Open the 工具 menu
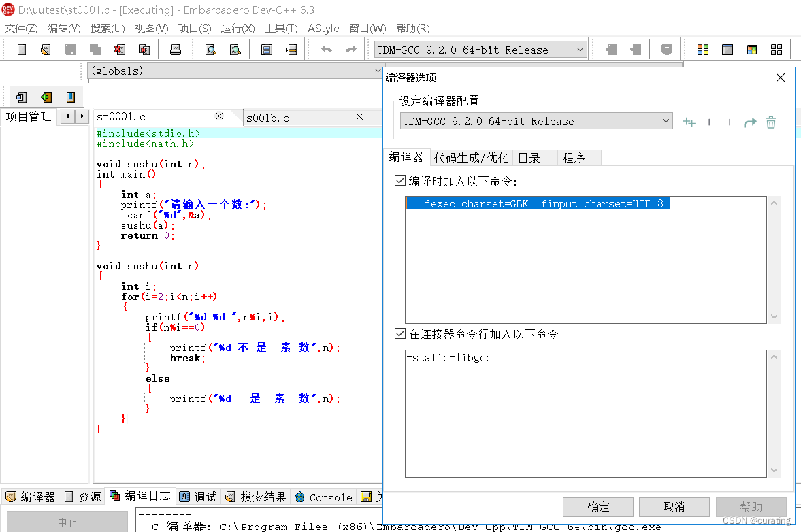This screenshot has width=801, height=532. (281, 29)
